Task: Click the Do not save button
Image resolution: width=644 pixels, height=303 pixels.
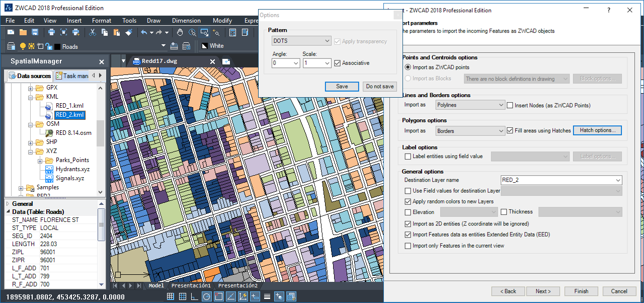Action: 380,86
